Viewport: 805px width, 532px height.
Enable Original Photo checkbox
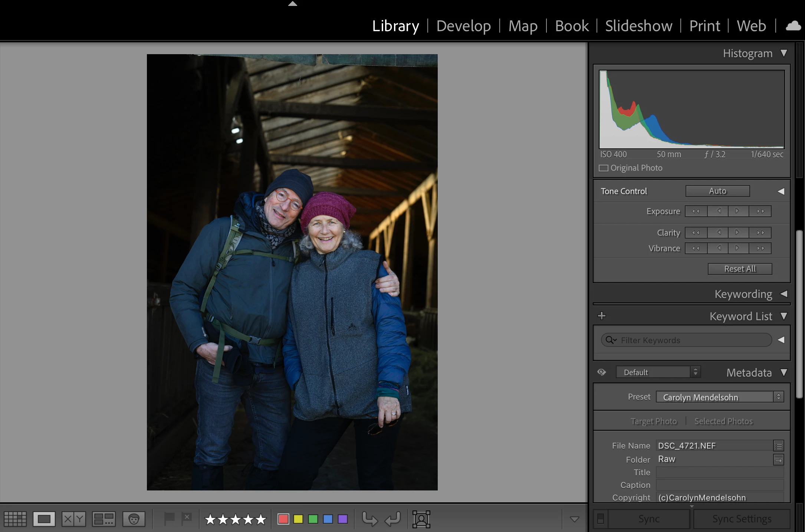(x=604, y=168)
